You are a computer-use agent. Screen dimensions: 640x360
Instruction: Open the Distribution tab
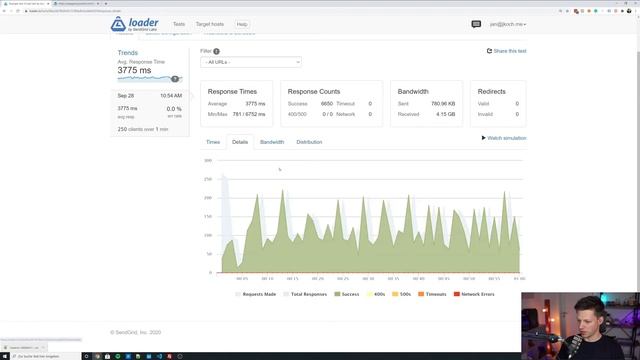click(x=309, y=142)
